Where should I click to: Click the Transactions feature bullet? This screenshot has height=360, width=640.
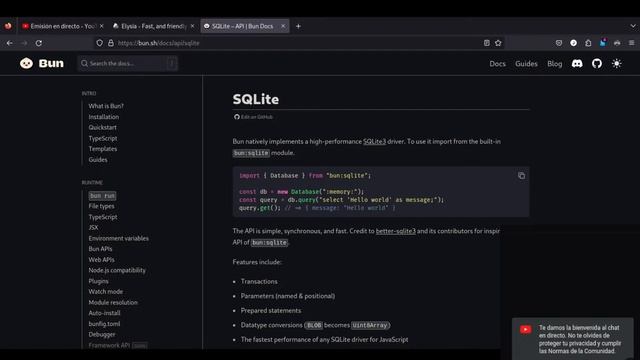259,282
